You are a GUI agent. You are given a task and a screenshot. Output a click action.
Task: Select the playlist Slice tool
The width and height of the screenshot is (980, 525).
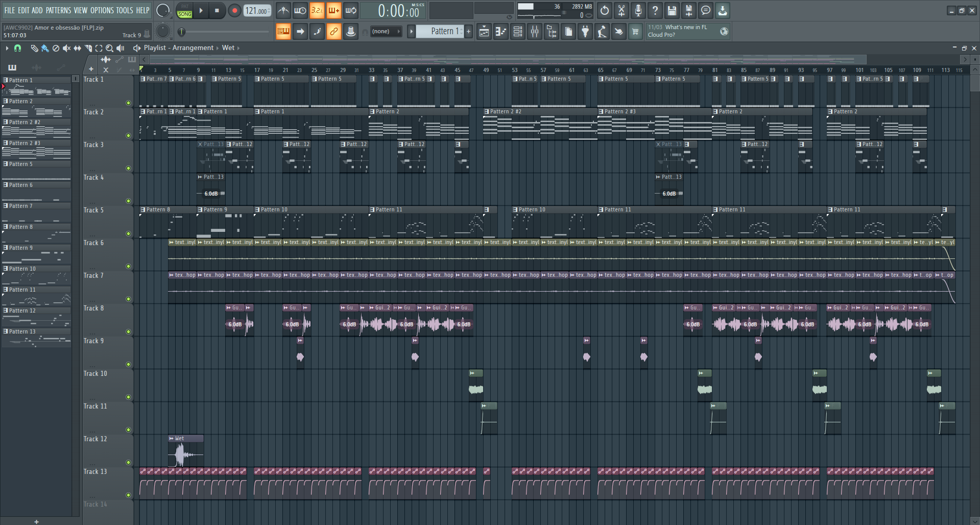88,48
